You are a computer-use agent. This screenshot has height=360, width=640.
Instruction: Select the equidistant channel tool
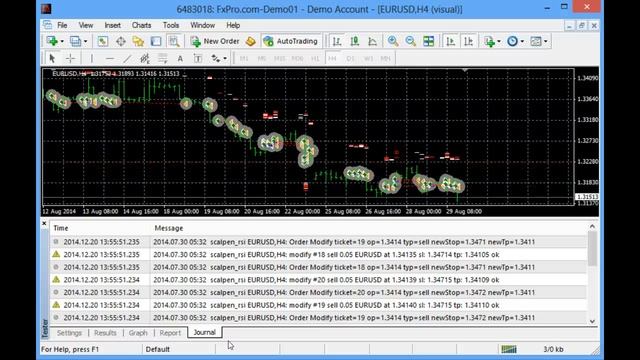[x=145, y=58]
